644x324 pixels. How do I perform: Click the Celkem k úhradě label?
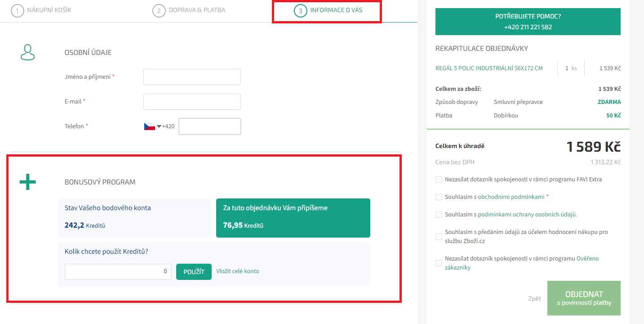tap(460, 146)
